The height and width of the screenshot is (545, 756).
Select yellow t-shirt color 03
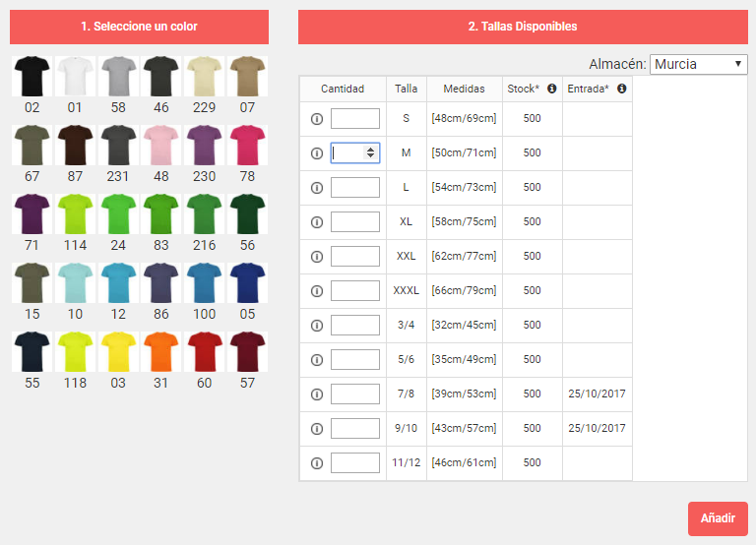click(118, 352)
